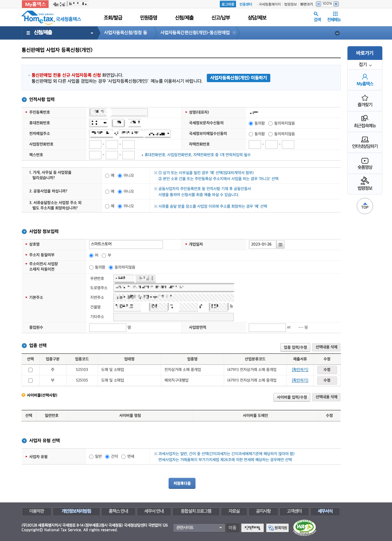
Task: Open 신청/제출 main menu
Action: [185, 18]
